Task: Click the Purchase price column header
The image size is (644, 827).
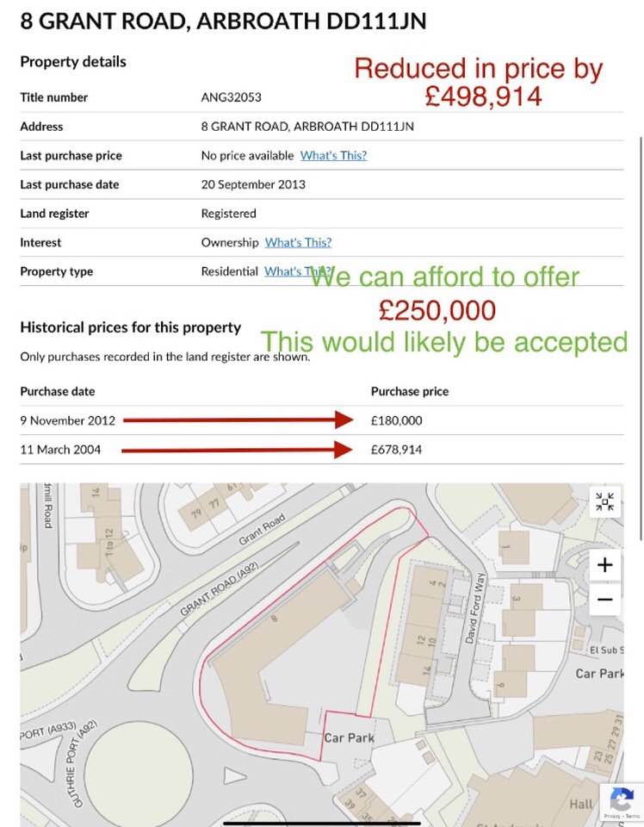Action: coord(410,391)
